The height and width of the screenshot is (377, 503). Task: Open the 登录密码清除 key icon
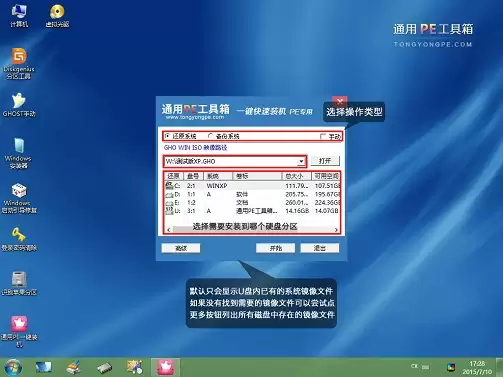click(19, 239)
